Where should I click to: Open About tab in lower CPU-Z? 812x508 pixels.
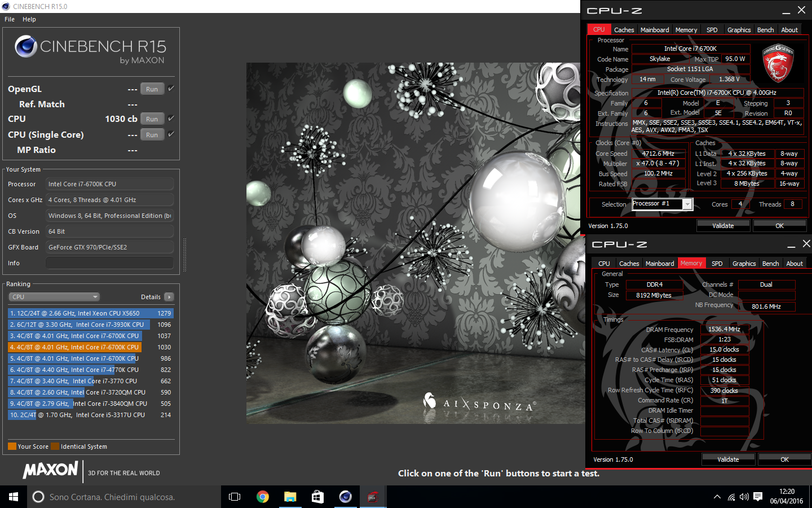[x=795, y=264]
